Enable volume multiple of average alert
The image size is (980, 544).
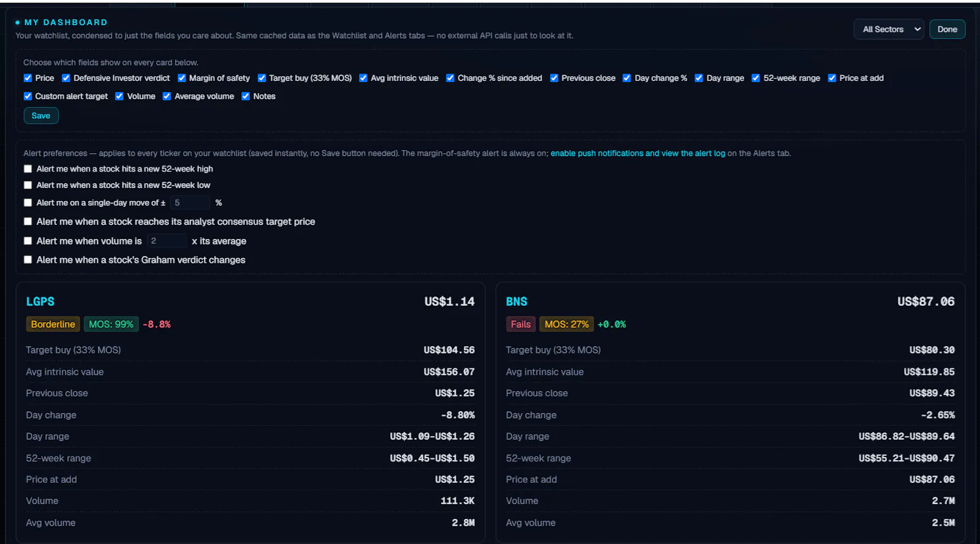(x=28, y=241)
